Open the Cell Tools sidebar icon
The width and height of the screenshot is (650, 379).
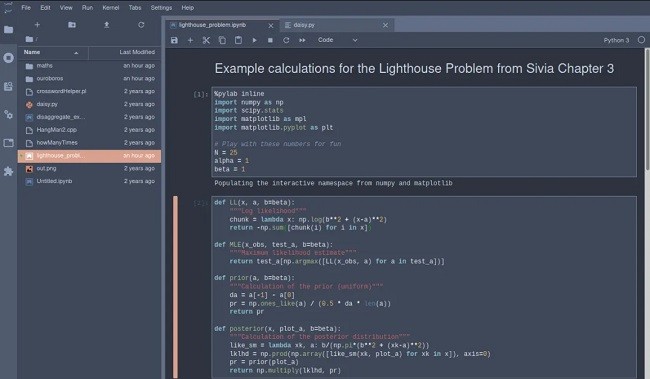[x=8, y=114]
